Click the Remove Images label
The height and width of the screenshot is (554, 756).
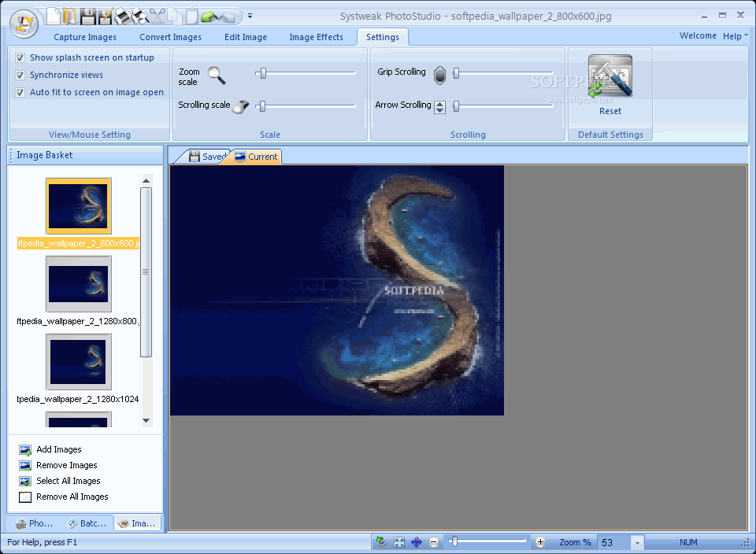[66, 465]
